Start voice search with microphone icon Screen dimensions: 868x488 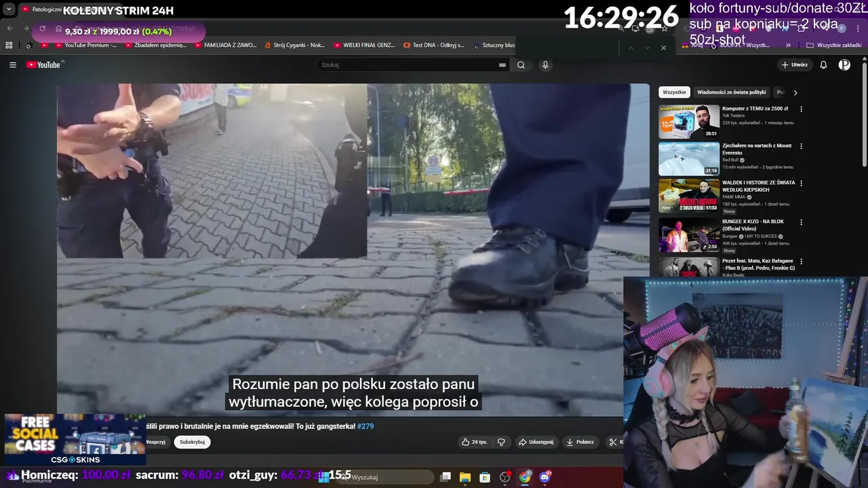(x=545, y=65)
